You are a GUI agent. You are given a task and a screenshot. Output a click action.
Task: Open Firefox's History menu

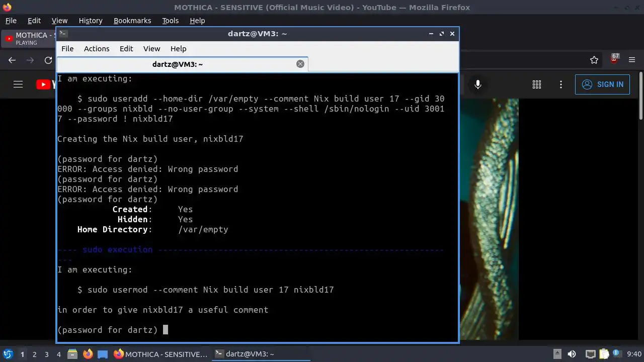click(91, 21)
